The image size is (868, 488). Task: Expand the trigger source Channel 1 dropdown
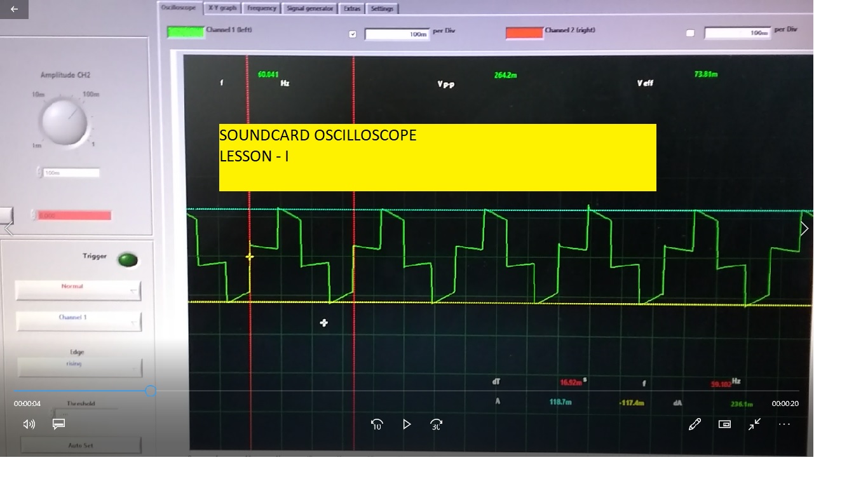pyautogui.click(x=78, y=321)
